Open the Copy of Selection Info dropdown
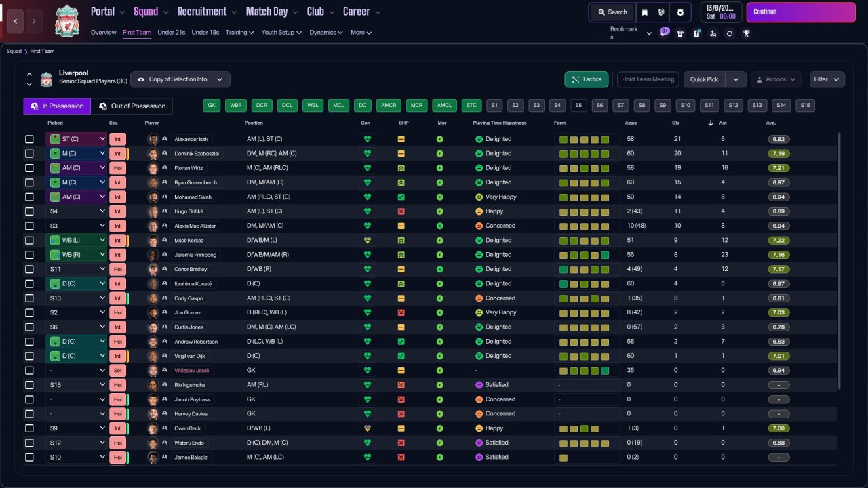The image size is (868, 488). 180,79
